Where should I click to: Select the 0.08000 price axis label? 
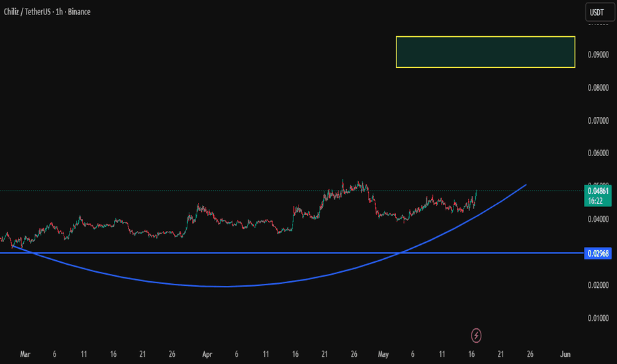click(x=598, y=88)
